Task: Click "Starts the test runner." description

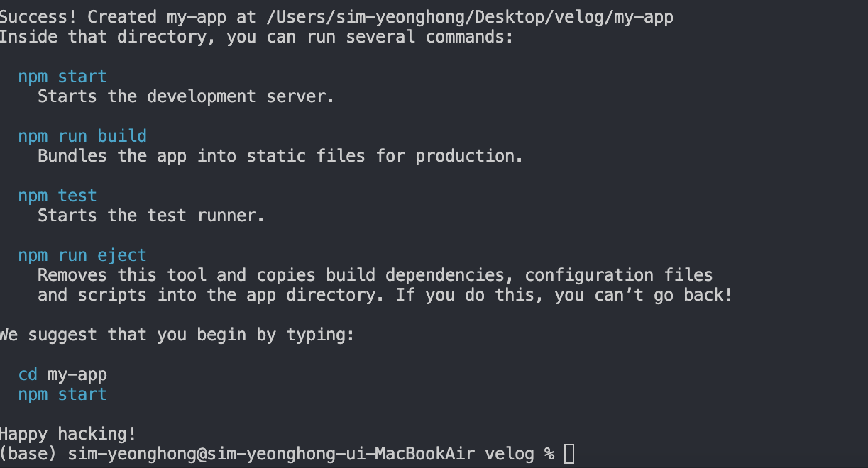Action: click(151, 216)
